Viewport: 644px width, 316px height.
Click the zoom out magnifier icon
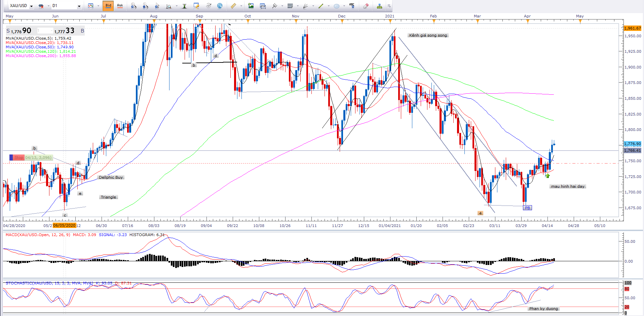point(145,6)
